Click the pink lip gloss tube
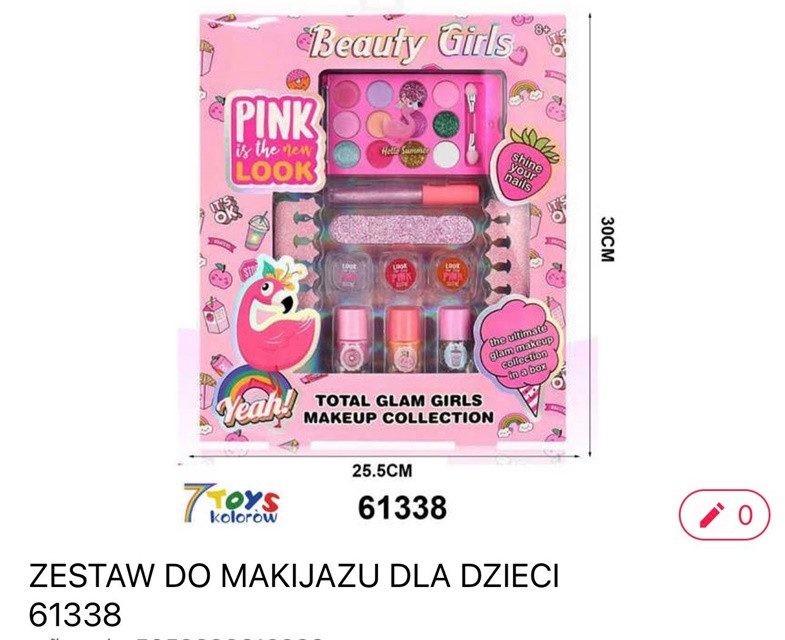The image size is (785, 640). [404, 194]
